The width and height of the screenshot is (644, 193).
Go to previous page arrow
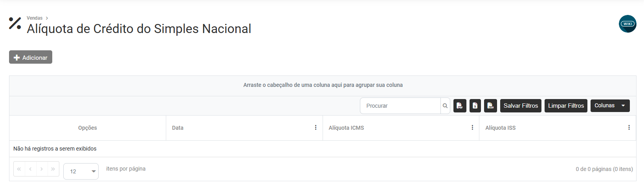pos(30,169)
